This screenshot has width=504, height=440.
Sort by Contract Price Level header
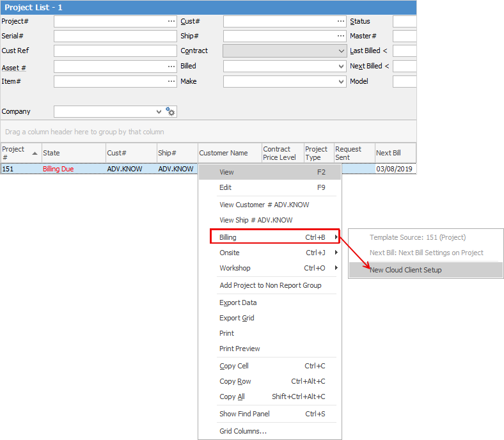click(283, 153)
